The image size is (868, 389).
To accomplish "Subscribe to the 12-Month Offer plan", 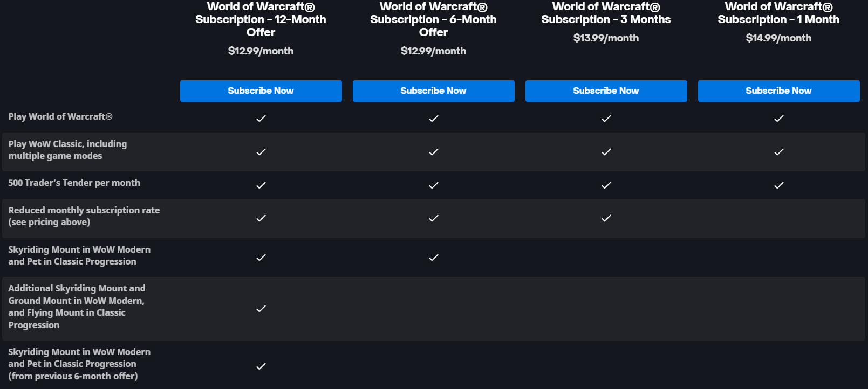I will coord(261,91).
